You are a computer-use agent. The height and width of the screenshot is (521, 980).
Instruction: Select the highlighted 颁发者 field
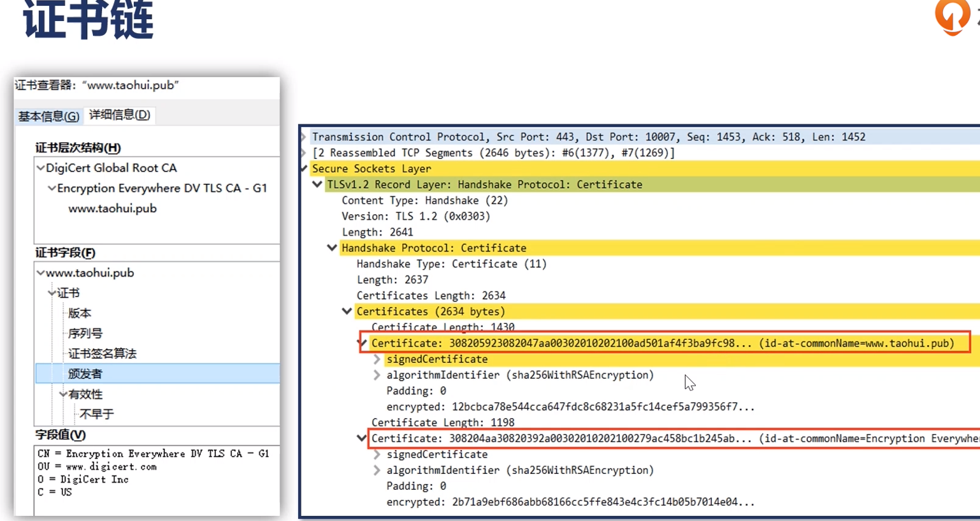[85, 374]
